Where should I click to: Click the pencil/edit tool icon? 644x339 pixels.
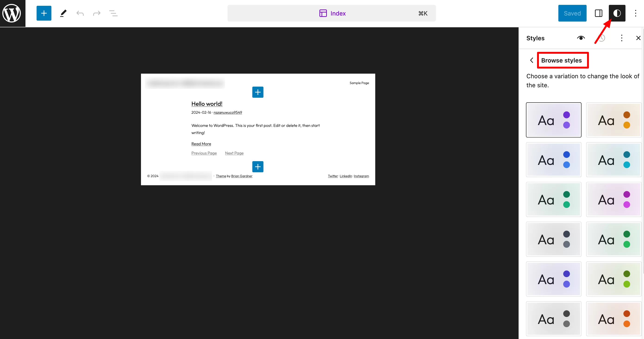pos(63,13)
